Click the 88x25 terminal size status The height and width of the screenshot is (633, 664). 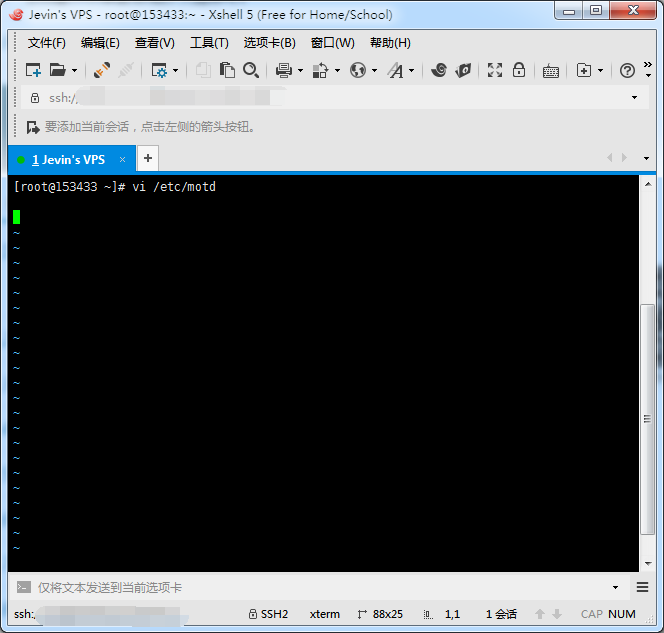(x=380, y=614)
